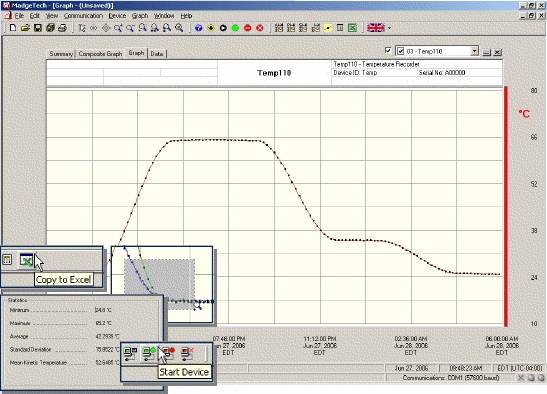Toggle the checkbox left of the device dropdown
This screenshot has height=394, width=547.
click(x=388, y=50)
